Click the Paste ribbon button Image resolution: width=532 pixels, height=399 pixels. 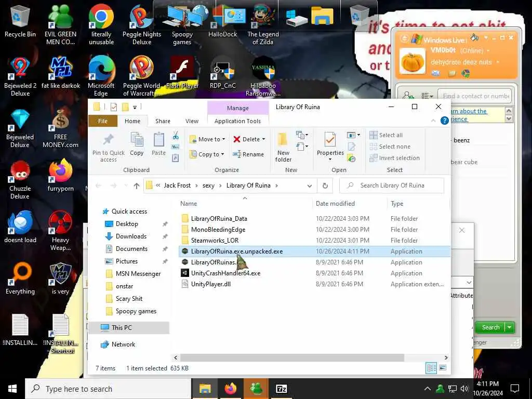pyautogui.click(x=158, y=144)
